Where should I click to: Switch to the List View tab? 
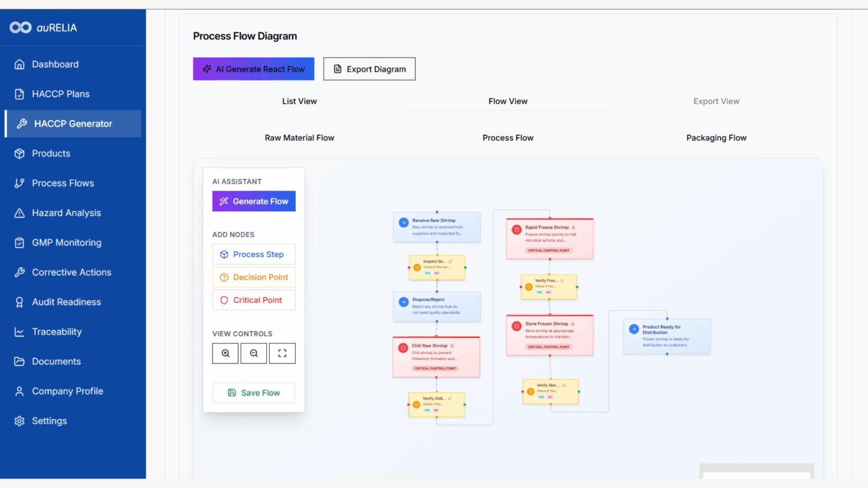[x=299, y=101]
